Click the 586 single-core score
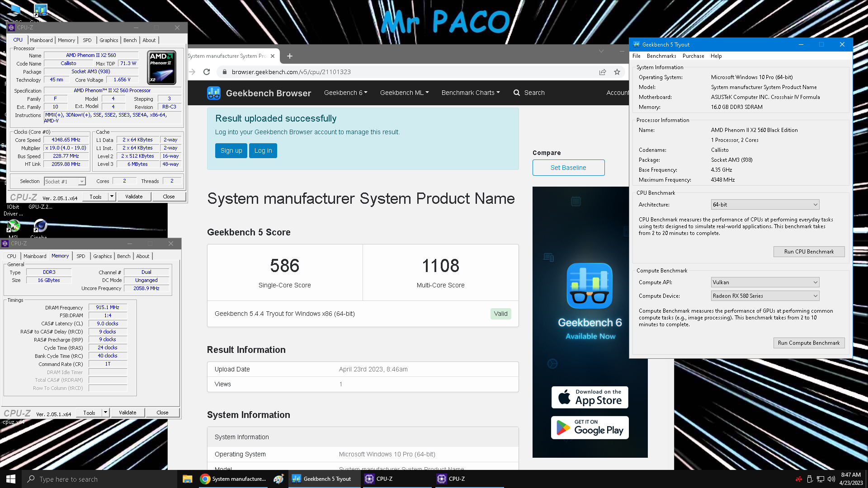Screen dimensions: 868x488 pyautogui.click(x=285, y=266)
